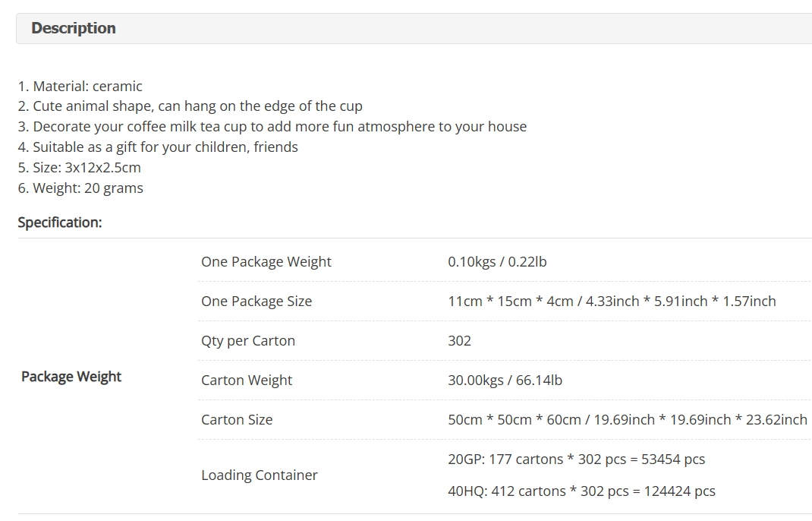Click the 'One Package Weight' label
The height and width of the screenshot is (521, 812).
click(x=266, y=262)
